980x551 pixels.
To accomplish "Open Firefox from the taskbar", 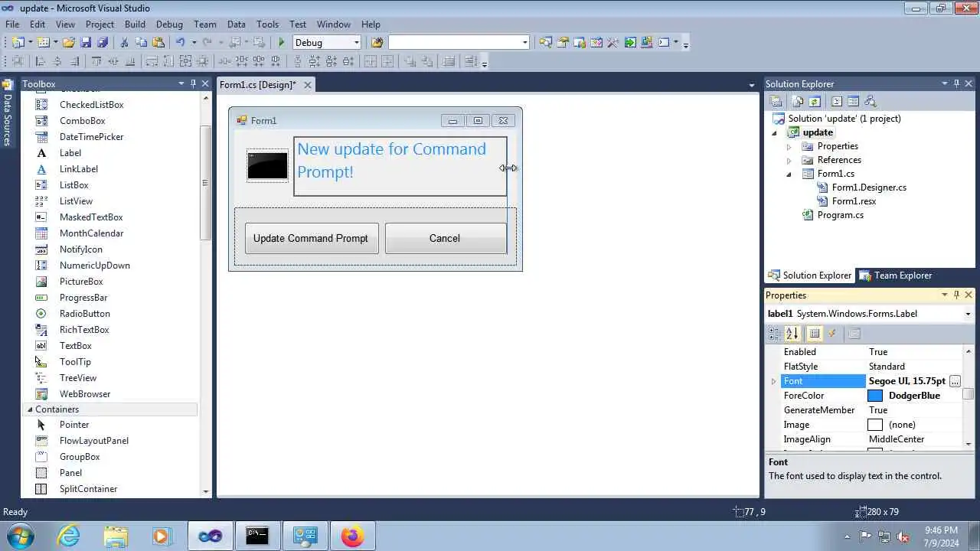I will point(353,536).
